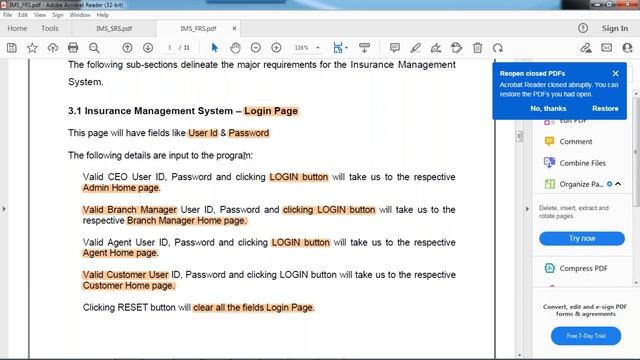Screen dimensions: 640x360
Task: Click the page number input field
Action: [169, 48]
